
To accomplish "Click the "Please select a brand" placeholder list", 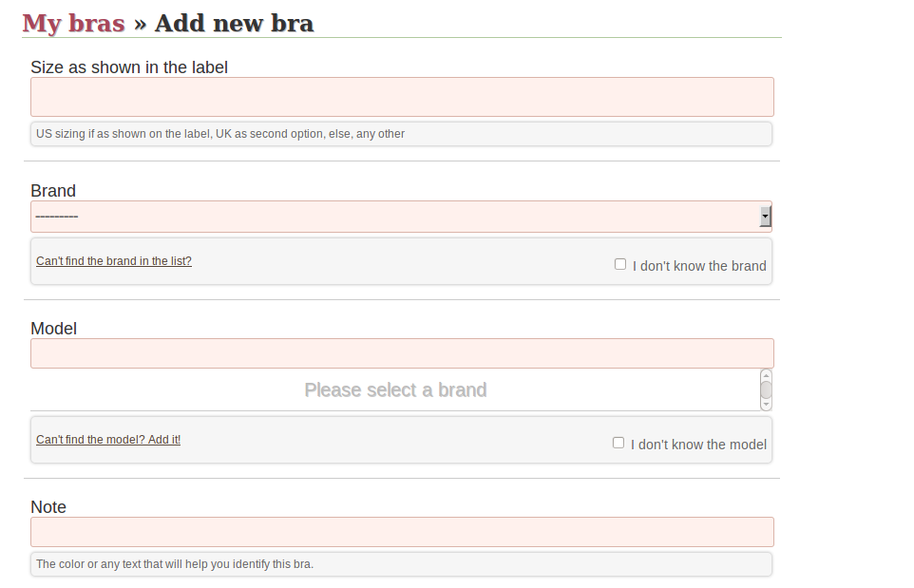I will 395,389.
